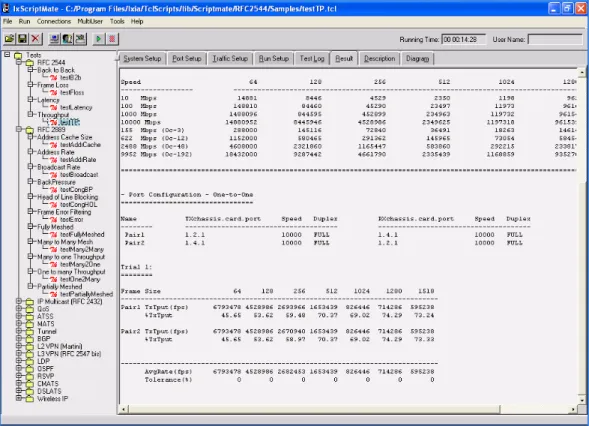The image size is (589, 426).
Task: Click the computer connection toolbar icon
Action: pyautogui.click(x=54, y=39)
